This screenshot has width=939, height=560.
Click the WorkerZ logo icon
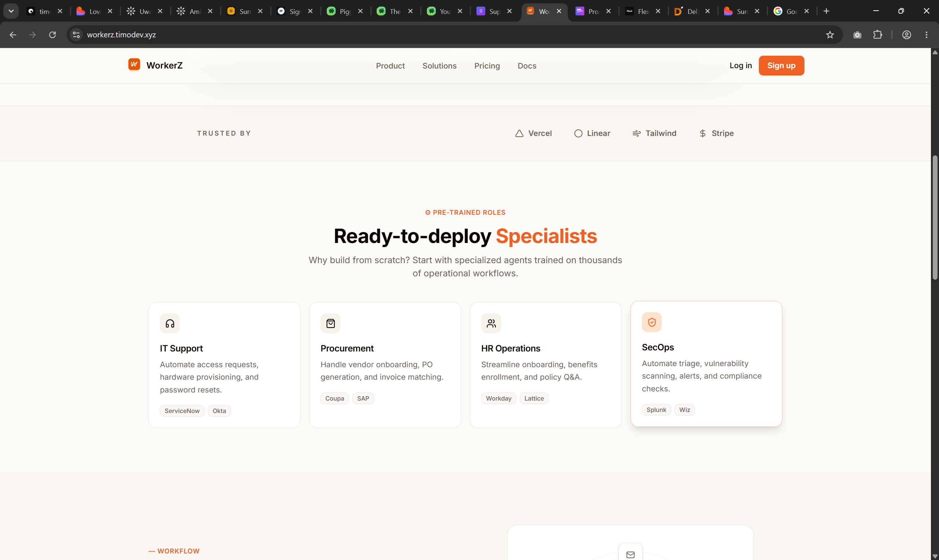(134, 65)
